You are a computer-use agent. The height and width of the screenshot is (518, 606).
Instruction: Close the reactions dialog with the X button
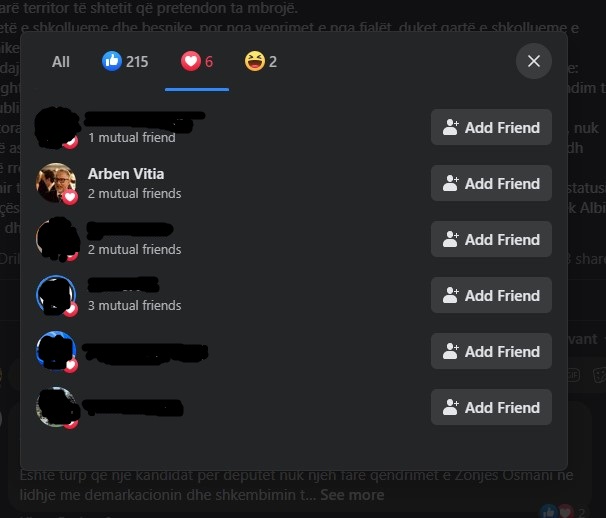533,61
